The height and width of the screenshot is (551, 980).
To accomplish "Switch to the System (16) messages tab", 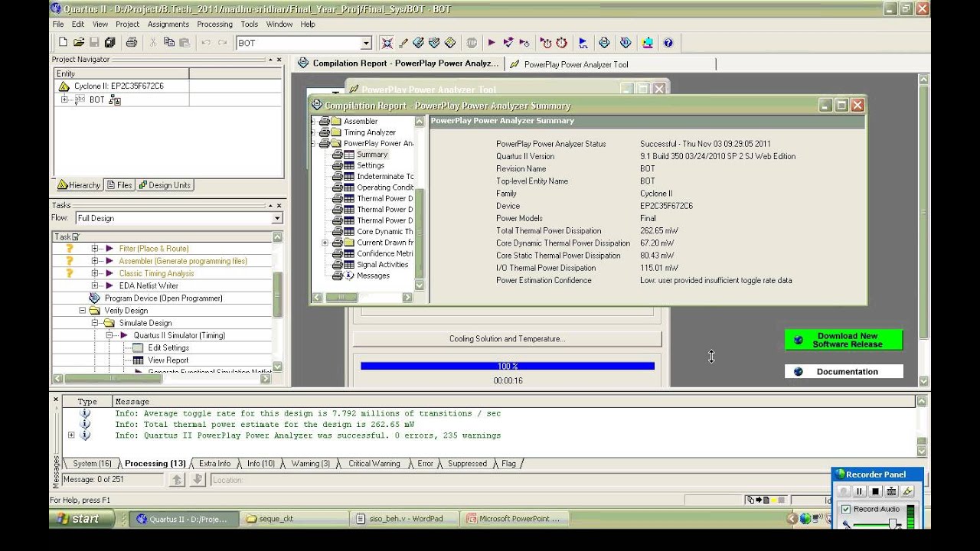I will 92,464.
